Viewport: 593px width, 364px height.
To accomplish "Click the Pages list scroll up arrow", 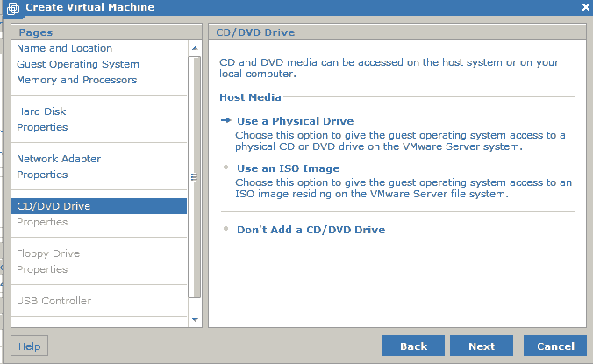I will pos(195,48).
